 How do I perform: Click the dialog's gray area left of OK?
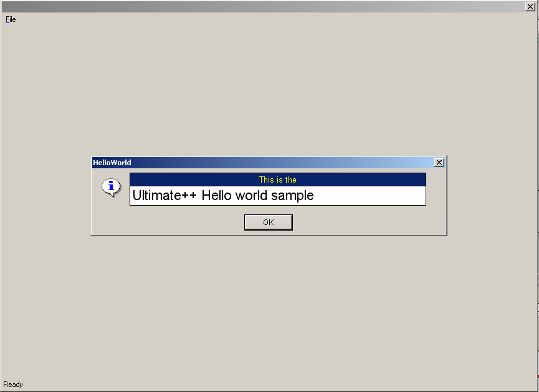click(x=168, y=222)
